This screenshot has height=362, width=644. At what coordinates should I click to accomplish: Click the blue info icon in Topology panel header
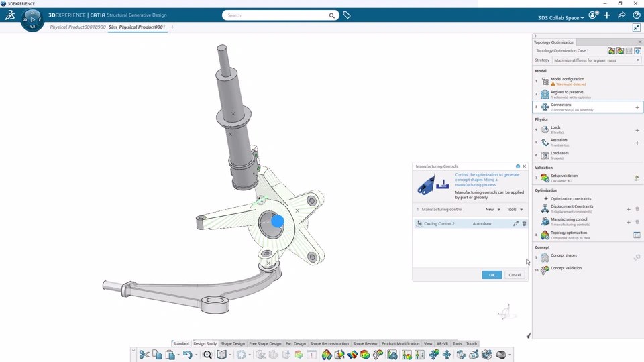coord(637,51)
